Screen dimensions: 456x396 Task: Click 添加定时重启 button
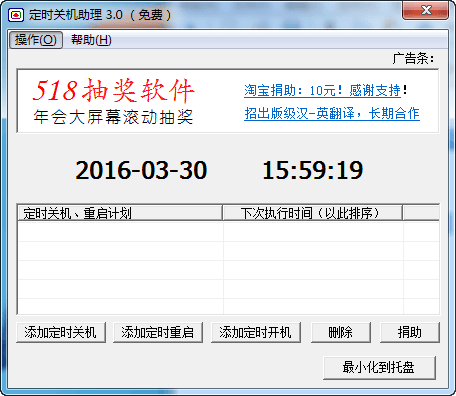coord(158,332)
